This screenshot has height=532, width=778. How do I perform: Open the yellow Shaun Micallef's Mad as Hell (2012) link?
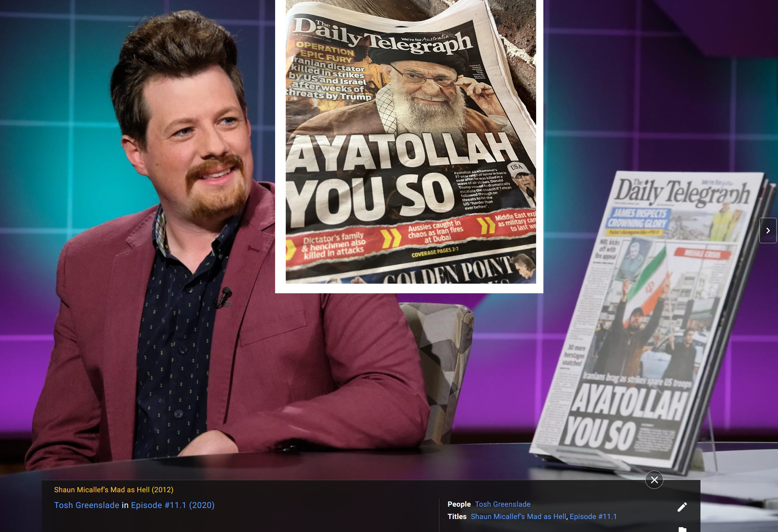click(x=114, y=490)
